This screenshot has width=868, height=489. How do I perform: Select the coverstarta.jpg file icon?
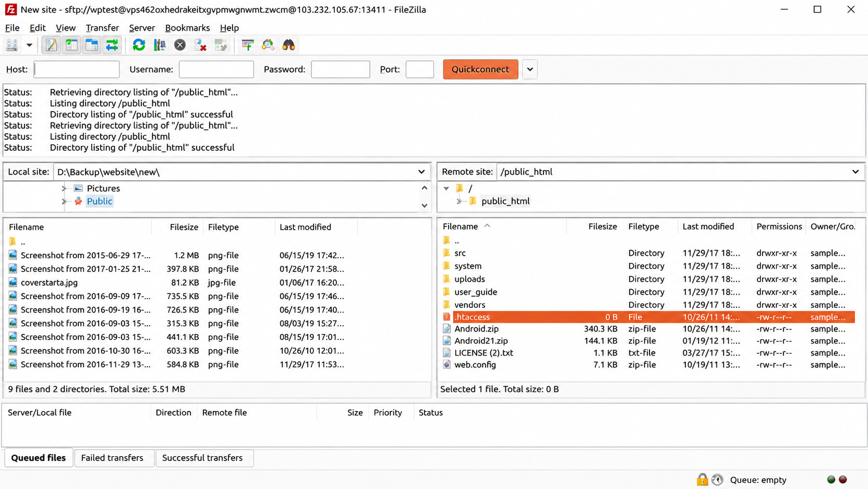[12, 283]
